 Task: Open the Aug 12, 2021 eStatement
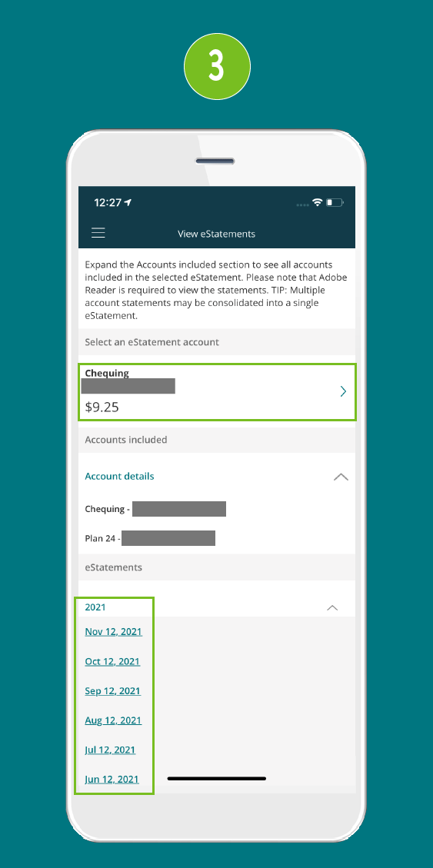[x=114, y=720]
